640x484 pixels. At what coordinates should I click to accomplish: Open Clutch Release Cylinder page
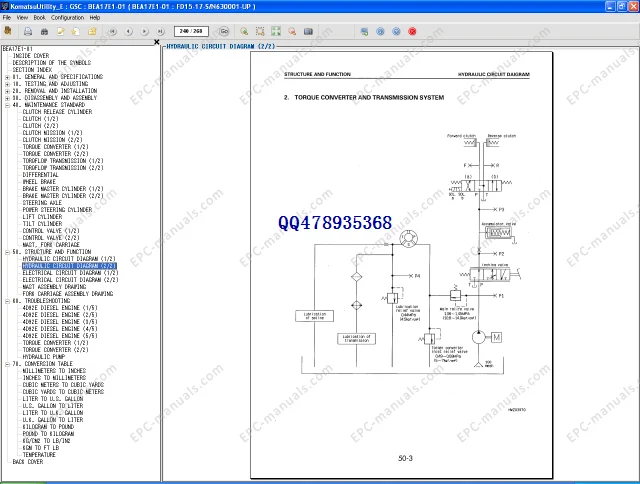(57, 112)
